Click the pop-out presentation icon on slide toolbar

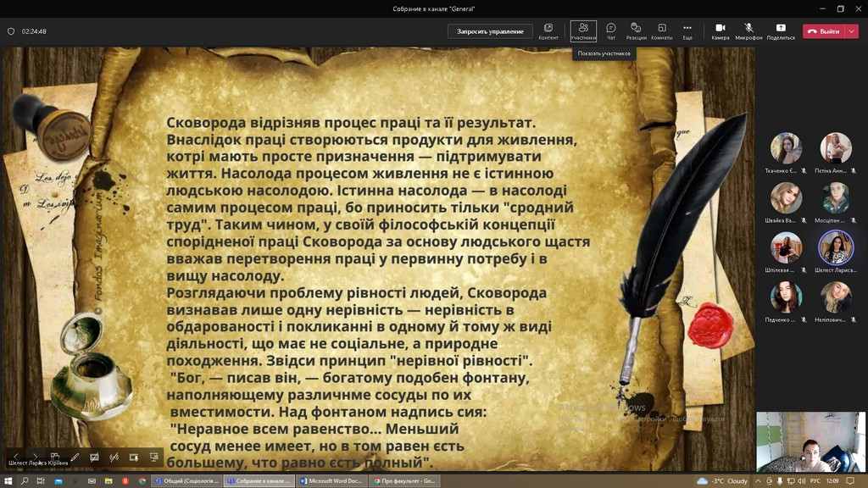pos(134,457)
